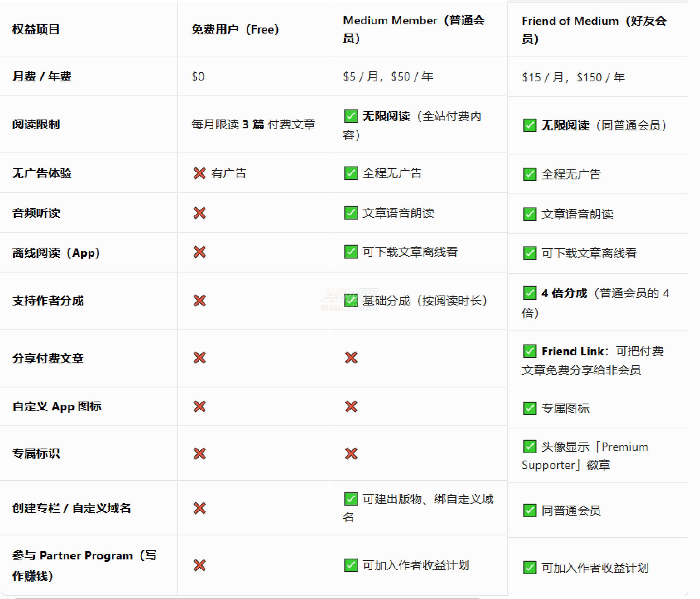Select the 免费用户（Free） column header
700x599 pixels.
[235, 29]
